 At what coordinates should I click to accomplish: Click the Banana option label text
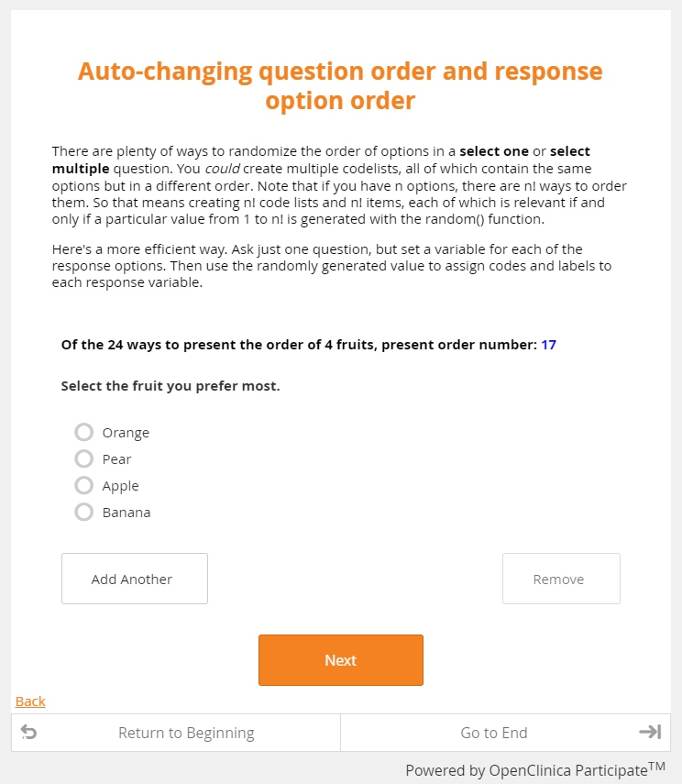[126, 513]
